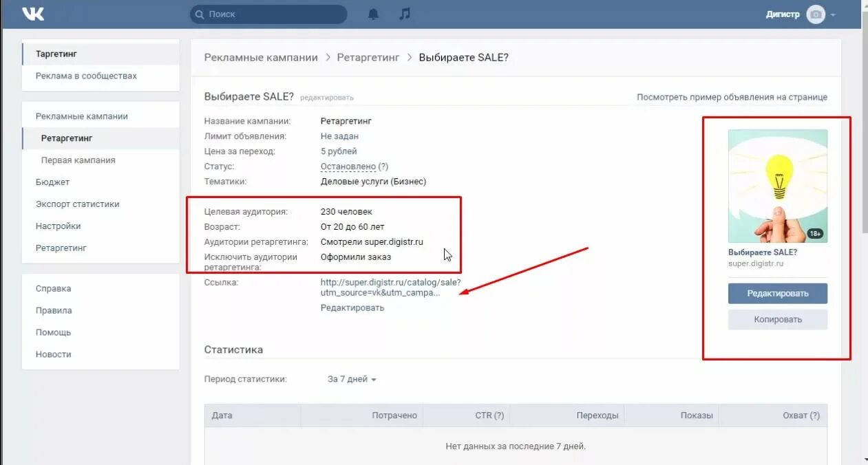Select Таргетинг in sidebar
Viewport: 868px width, 465px height.
100,54
